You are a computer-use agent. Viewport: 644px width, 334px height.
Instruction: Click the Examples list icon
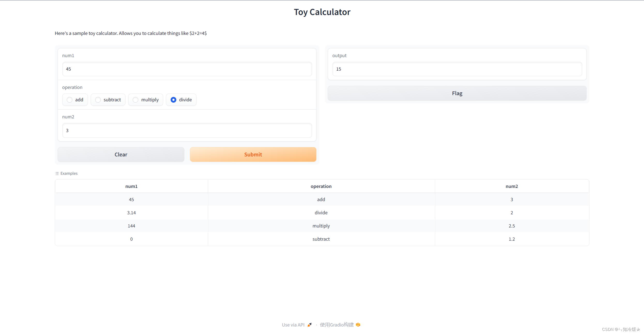[x=57, y=173]
